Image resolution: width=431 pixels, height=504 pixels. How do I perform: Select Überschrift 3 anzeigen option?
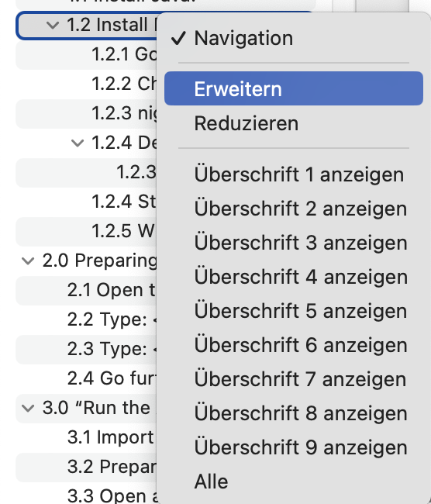294,243
